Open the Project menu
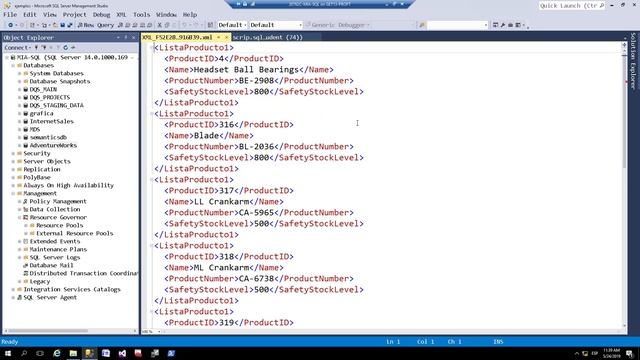Screen dimensions: 640x360 coord(74,15)
